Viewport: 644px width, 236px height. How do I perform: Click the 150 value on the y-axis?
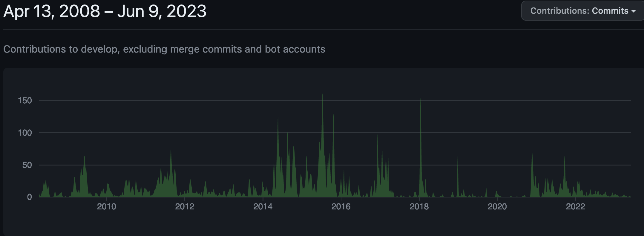point(25,101)
